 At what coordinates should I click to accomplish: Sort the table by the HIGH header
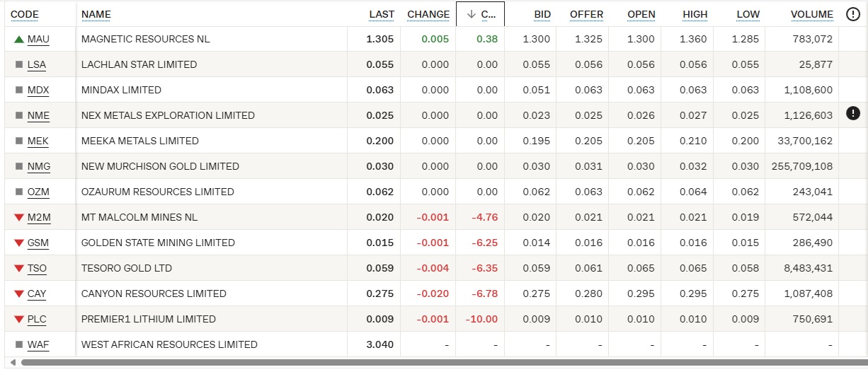click(x=695, y=14)
